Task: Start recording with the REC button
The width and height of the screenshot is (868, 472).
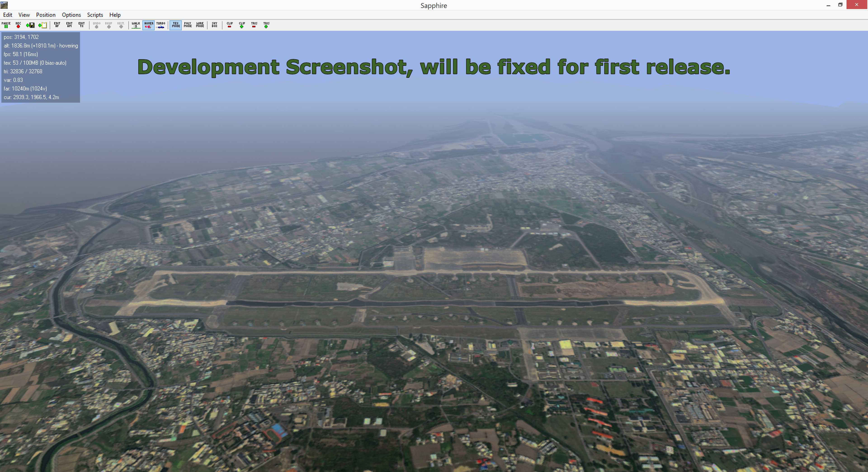Action: [18, 25]
